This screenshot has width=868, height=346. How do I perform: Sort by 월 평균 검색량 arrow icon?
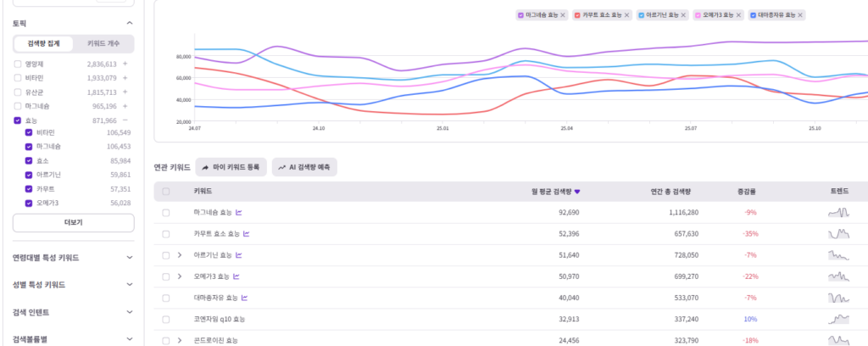[577, 192]
